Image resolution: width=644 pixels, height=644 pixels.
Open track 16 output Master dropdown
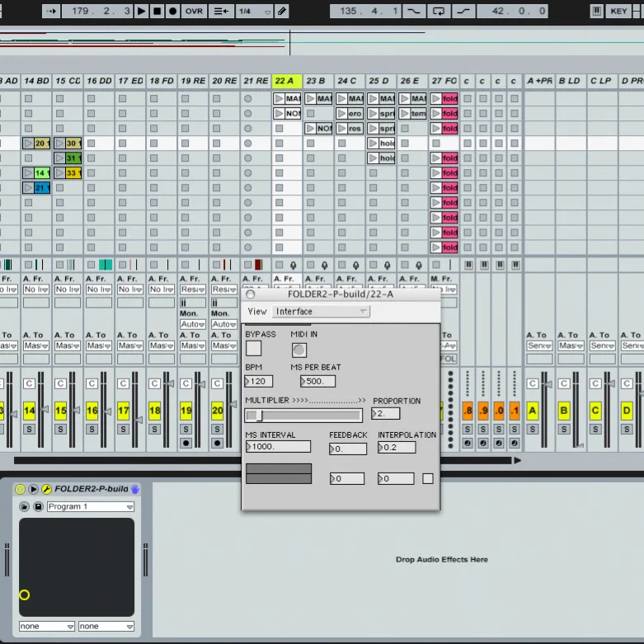coord(99,346)
